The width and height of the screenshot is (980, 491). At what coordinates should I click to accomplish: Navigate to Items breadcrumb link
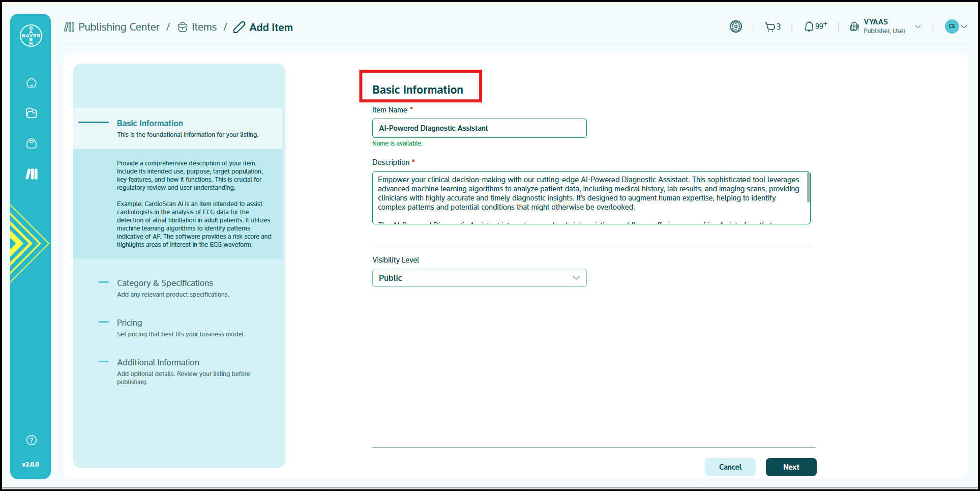[203, 27]
